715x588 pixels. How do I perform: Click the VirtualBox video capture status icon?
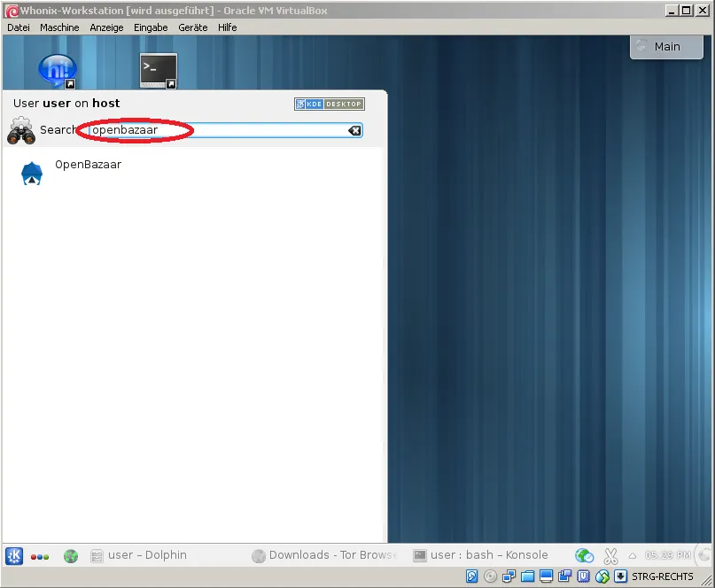[x=564, y=576]
